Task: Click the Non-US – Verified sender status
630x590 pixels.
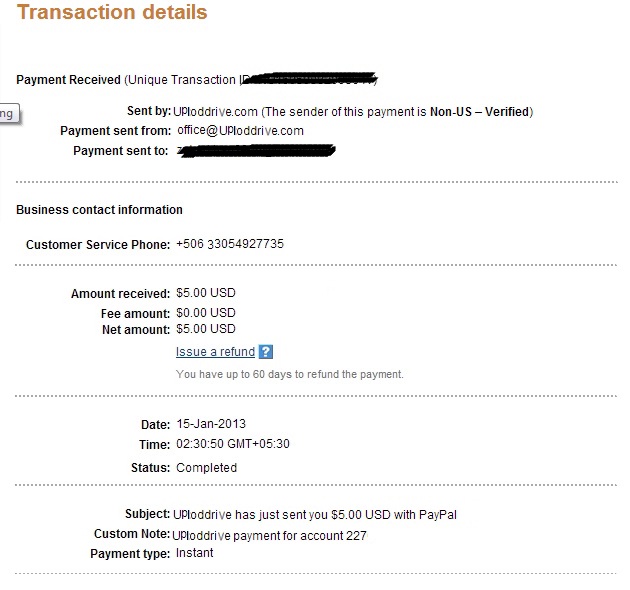Action: point(479,112)
